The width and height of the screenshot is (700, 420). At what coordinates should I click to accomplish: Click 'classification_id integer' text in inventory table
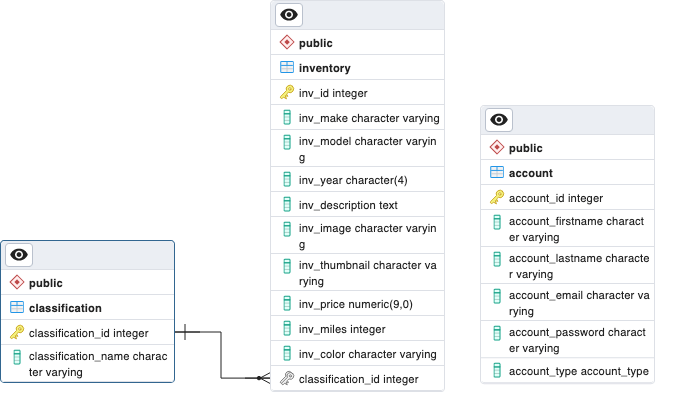(x=358, y=379)
